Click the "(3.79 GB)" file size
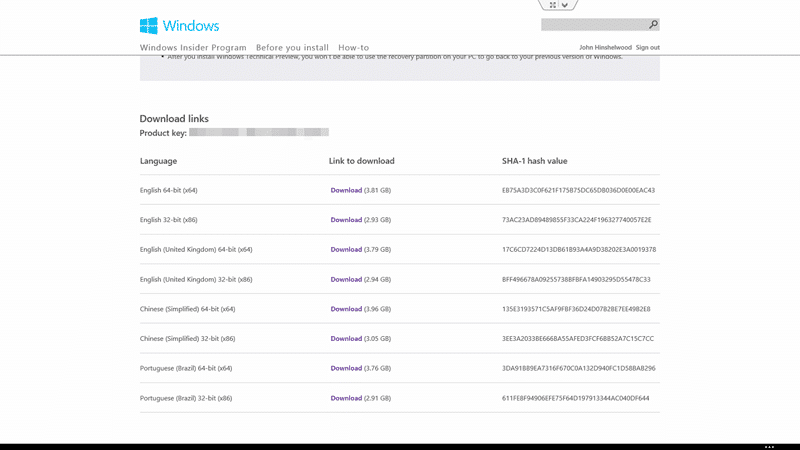800x450 pixels. pyautogui.click(x=378, y=249)
